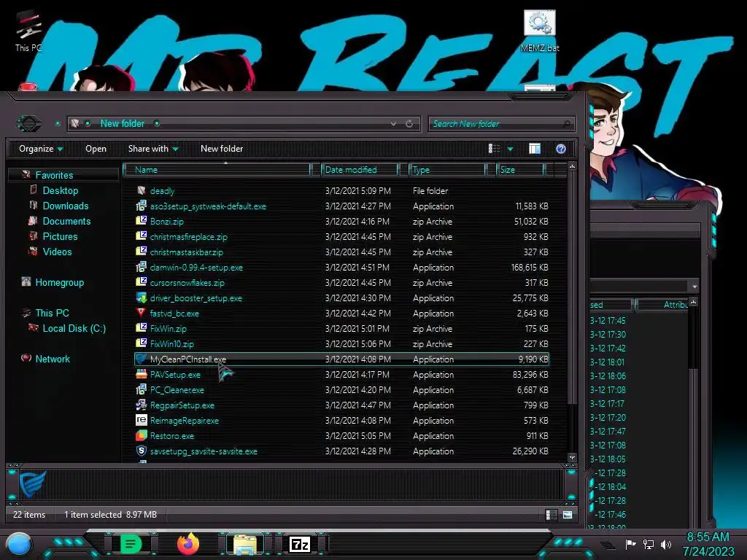This screenshot has height=560, width=747.
Task: Sort by Date modified column header
Action: (x=360, y=169)
